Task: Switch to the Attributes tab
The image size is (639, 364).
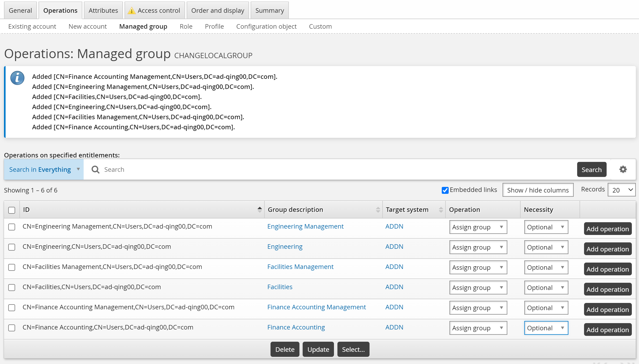Action: 103,11
